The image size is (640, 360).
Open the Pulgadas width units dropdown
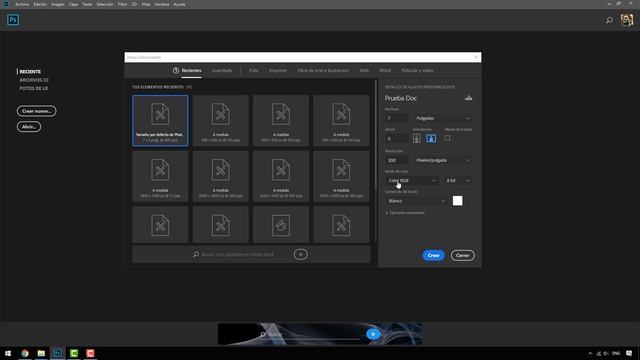pos(443,118)
